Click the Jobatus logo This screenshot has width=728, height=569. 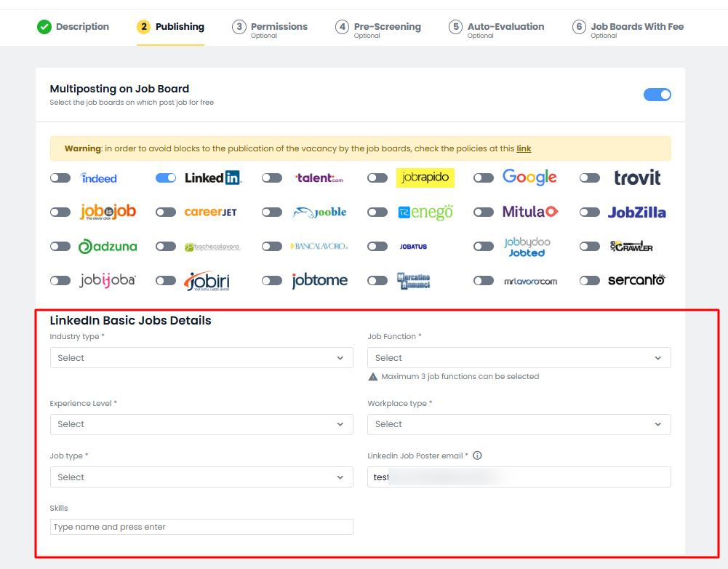pos(413,247)
